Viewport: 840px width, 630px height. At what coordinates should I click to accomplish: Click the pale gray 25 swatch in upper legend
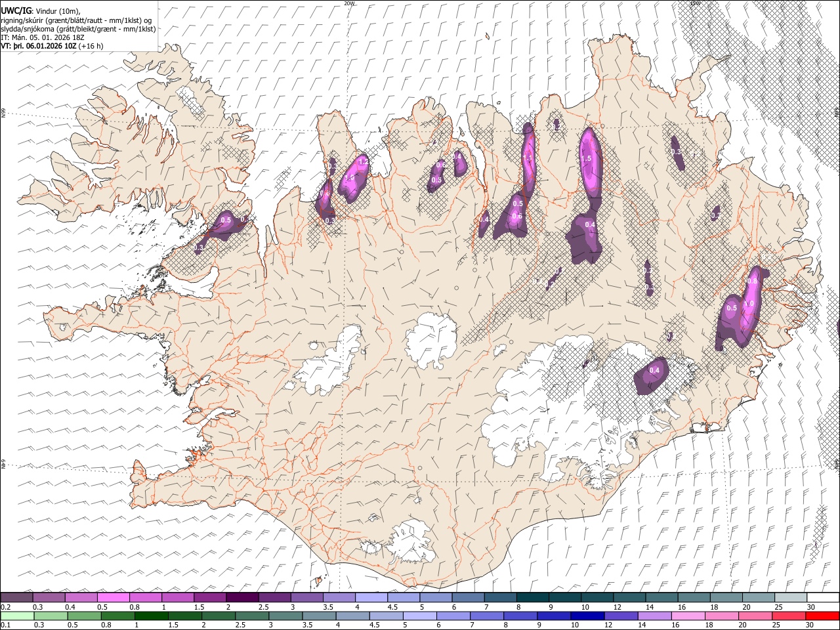pos(791,597)
